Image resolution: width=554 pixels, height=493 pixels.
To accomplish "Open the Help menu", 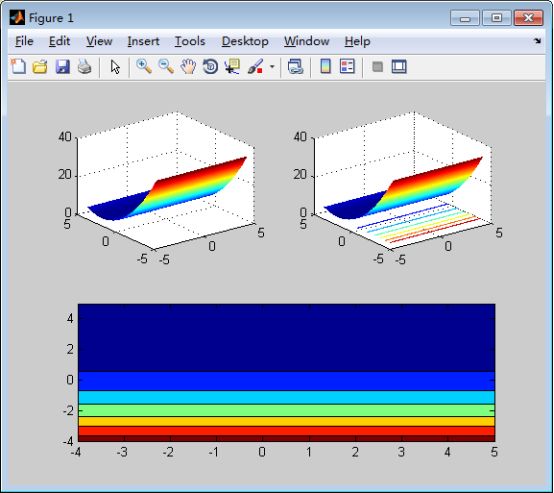I will [x=357, y=41].
